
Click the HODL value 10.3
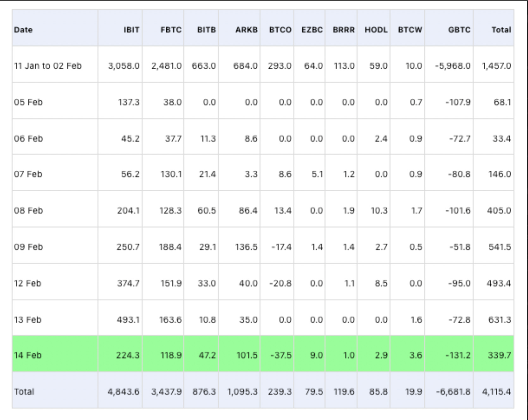379,210
